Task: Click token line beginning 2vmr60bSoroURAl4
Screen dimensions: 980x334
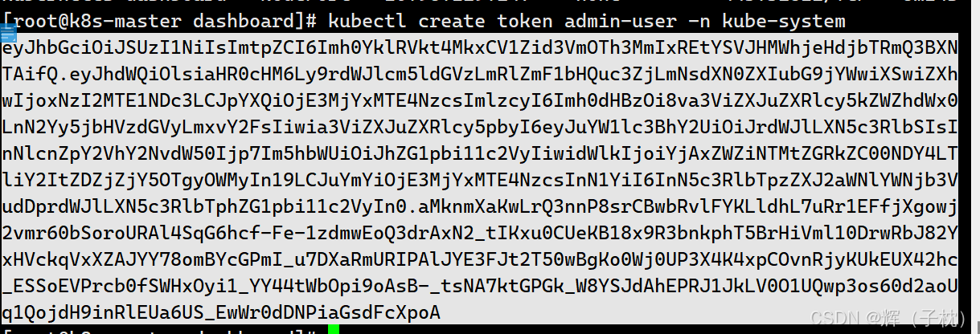Action: (x=480, y=234)
